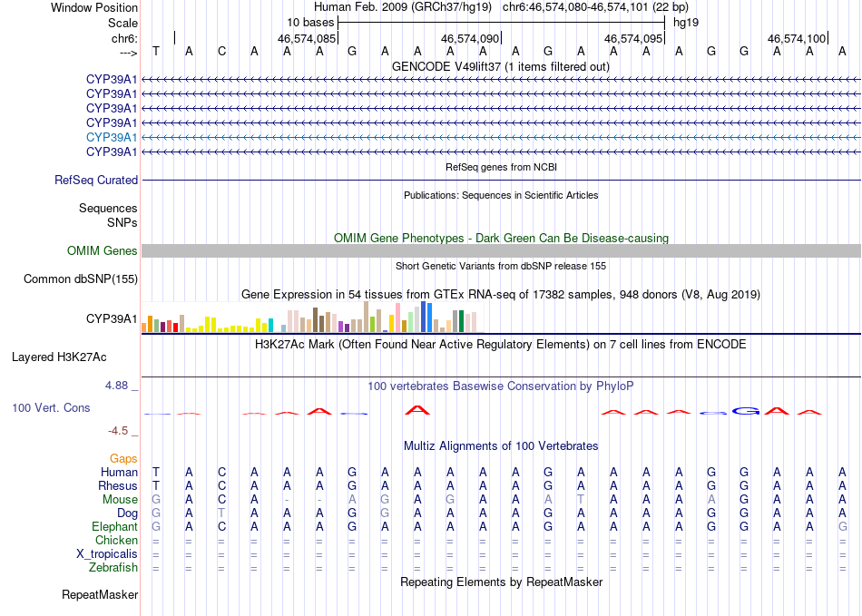Click the T base in the Dog row

pyautogui.click(x=221, y=513)
